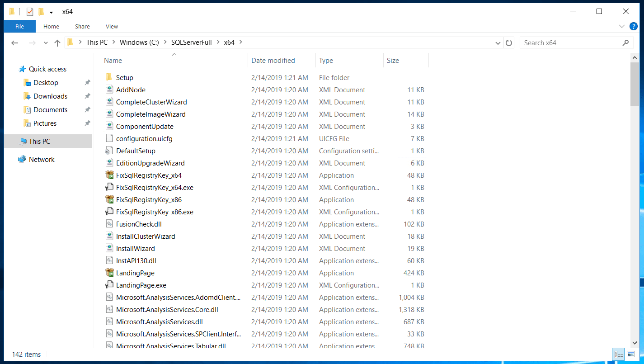Viewport: 644px width, 364px height.
Task: Click the folder icon in the address bar
Action: coord(70,42)
